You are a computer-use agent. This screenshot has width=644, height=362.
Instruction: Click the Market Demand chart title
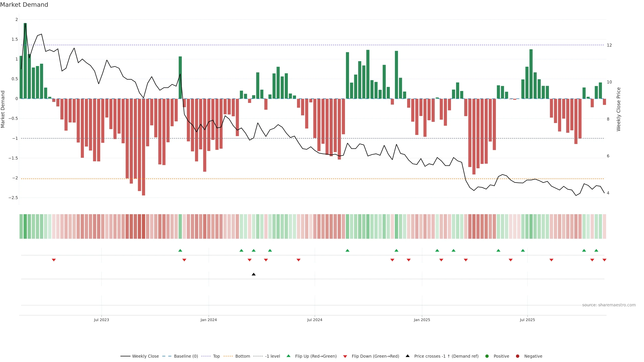coord(24,5)
